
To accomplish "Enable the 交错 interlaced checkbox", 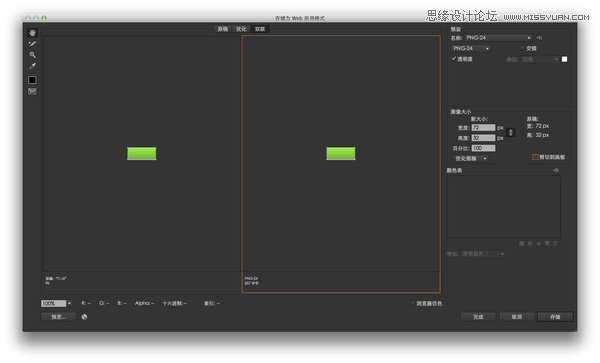I will [522, 48].
